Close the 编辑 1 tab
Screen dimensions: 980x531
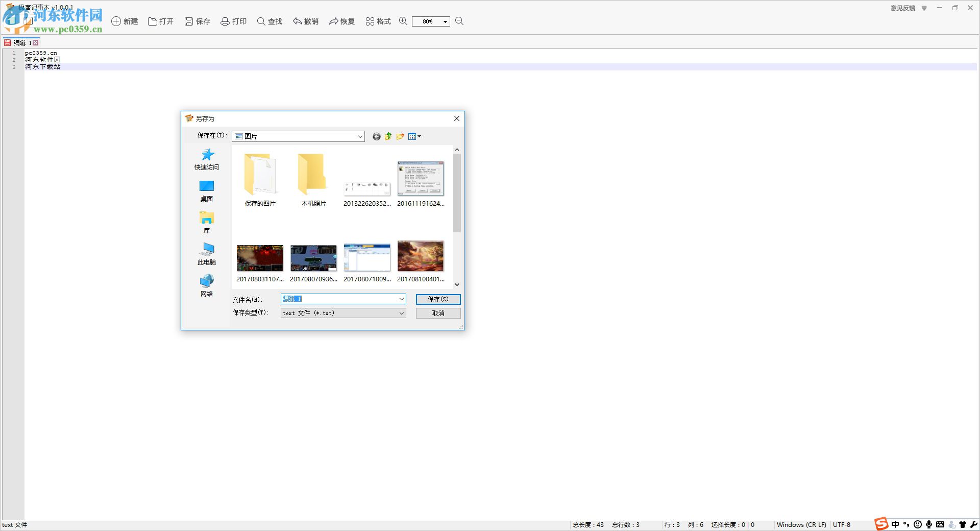[x=36, y=43]
